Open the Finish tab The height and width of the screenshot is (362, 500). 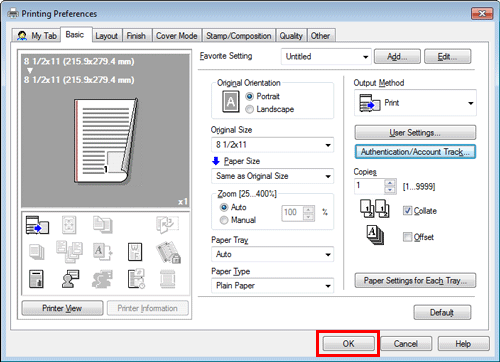click(x=136, y=36)
